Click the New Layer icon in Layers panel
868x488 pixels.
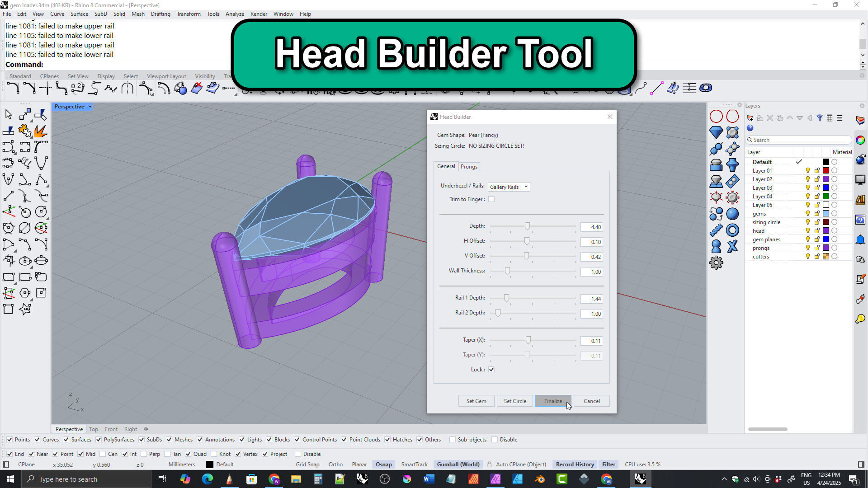[750, 118]
